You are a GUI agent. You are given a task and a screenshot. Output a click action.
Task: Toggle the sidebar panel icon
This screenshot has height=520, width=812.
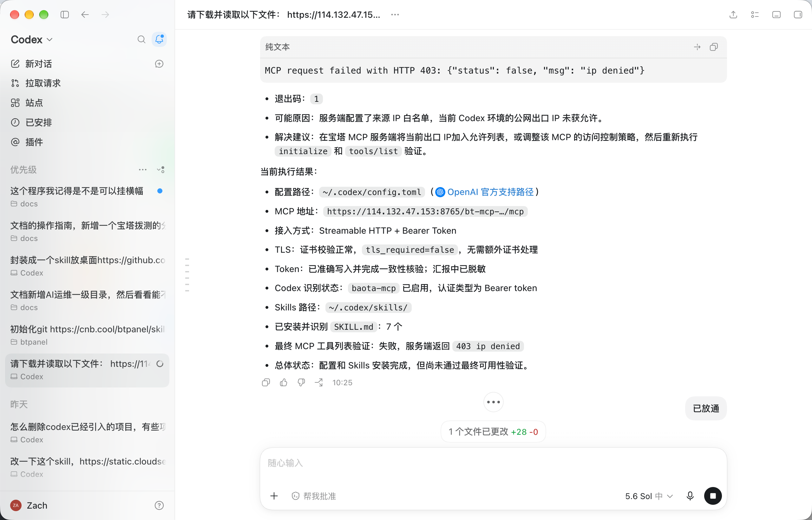point(64,15)
